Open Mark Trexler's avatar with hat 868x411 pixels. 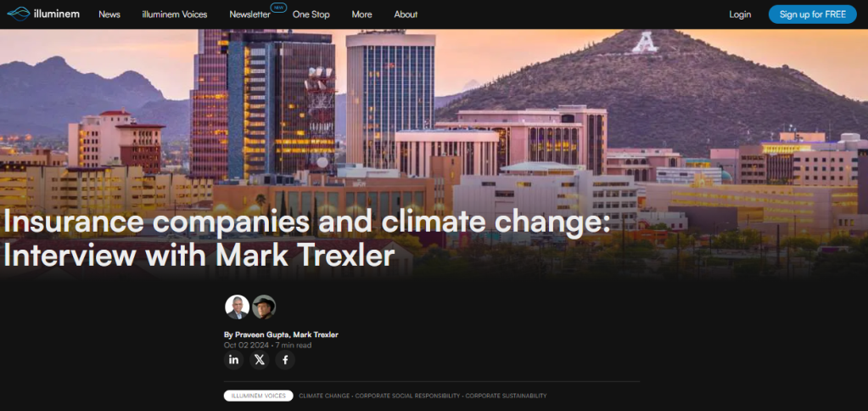tap(264, 307)
